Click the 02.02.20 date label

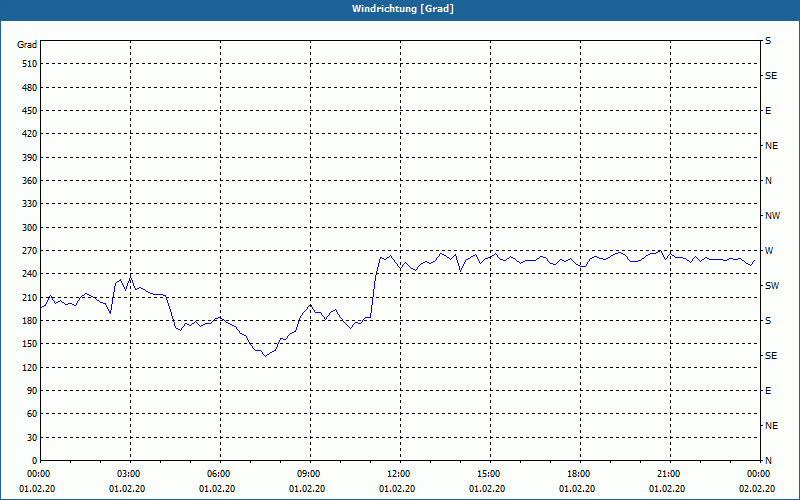pos(757,489)
